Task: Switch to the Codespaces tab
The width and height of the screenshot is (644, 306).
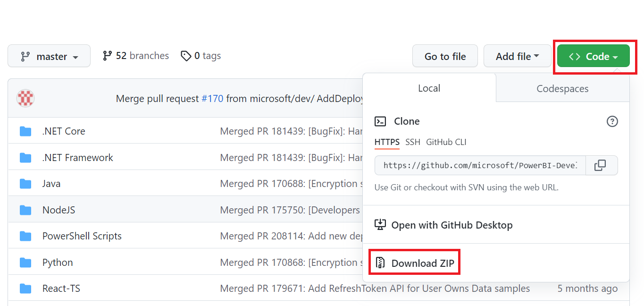Action: (x=562, y=88)
